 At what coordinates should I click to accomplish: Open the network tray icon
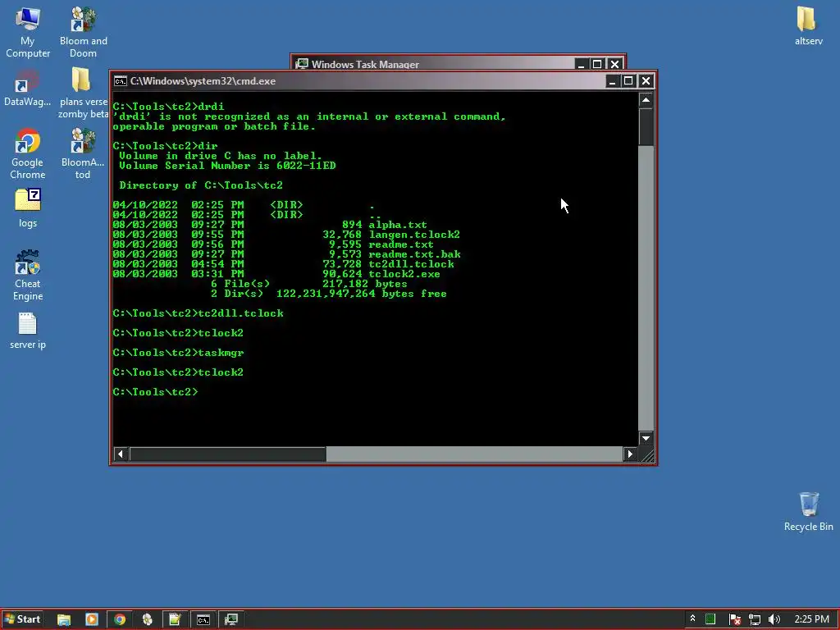(x=755, y=619)
